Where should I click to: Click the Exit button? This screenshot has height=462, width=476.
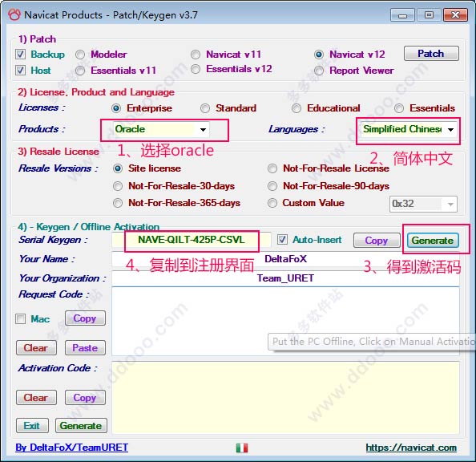click(x=32, y=426)
